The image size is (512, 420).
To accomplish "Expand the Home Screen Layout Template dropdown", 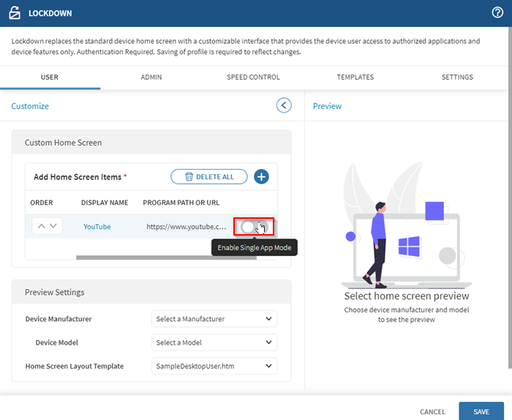I will (214, 366).
